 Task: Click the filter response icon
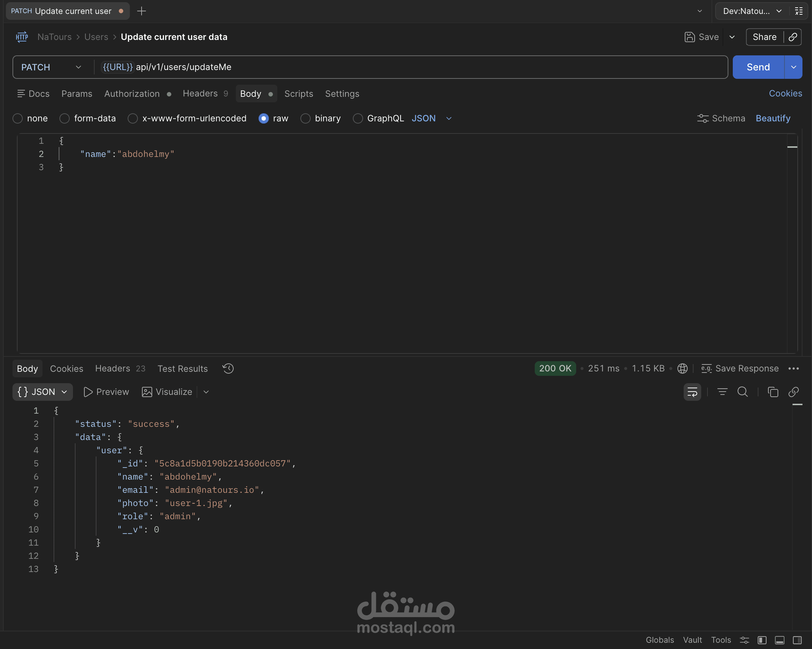coord(722,392)
